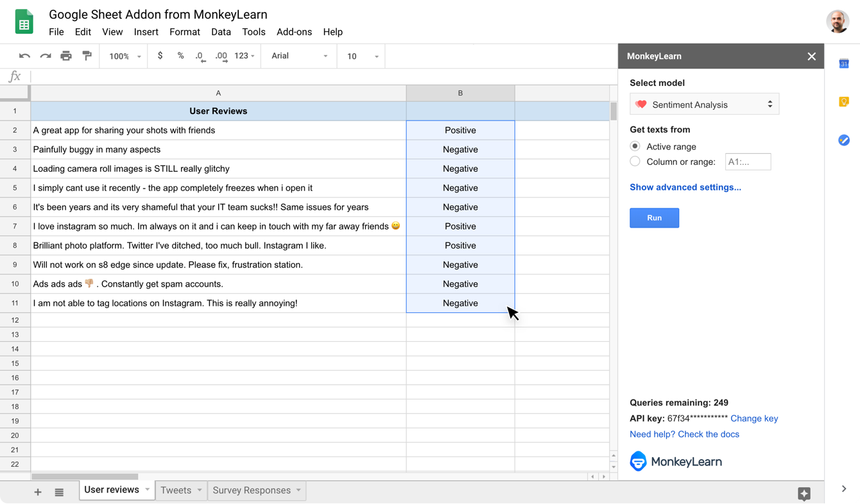Click Show advanced settings link
This screenshot has height=504, width=860.
coord(685,187)
